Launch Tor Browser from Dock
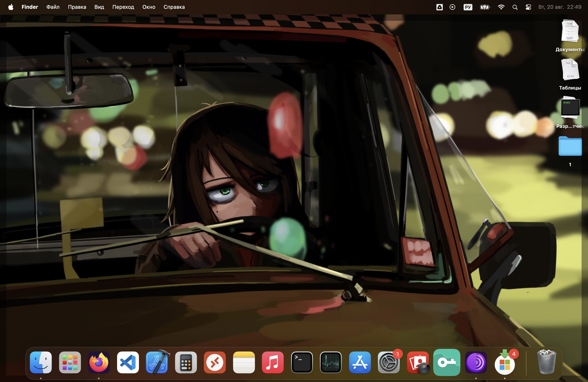588x382 pixels. (476, 362)
